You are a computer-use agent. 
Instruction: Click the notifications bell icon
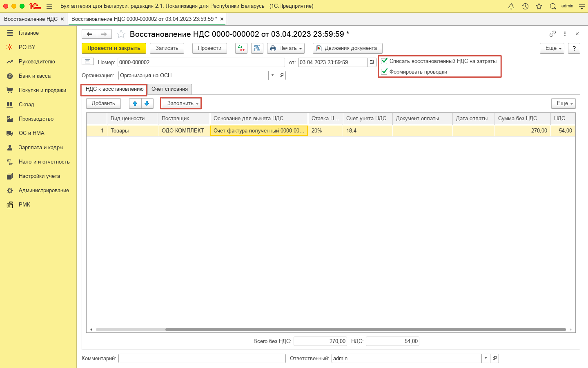tap(511, 6)
